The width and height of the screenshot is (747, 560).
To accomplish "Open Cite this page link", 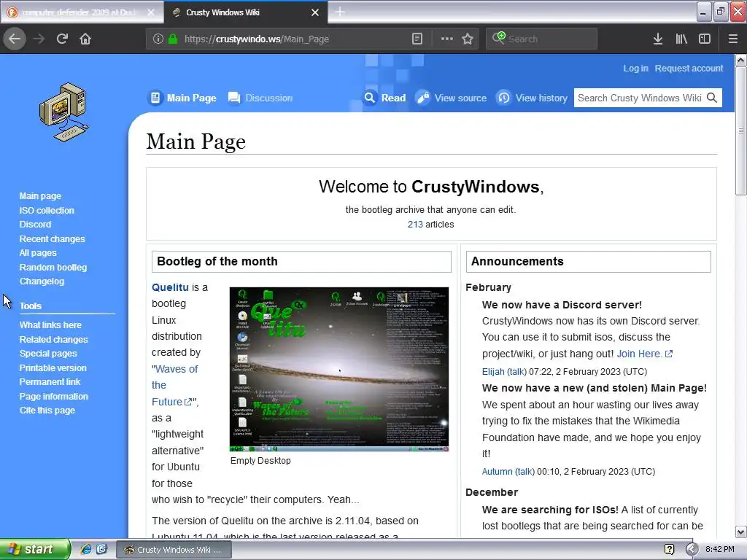I will point(47,410).
